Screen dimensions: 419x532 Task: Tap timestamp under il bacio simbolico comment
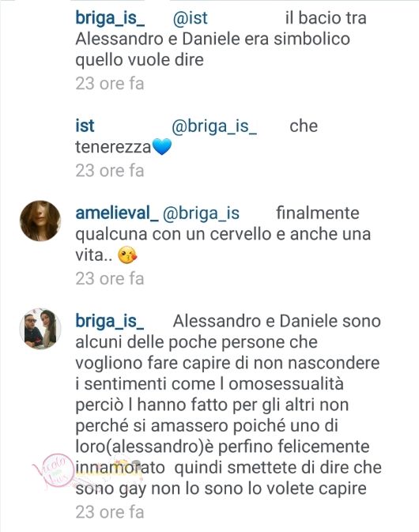click(x=110, y=84)
